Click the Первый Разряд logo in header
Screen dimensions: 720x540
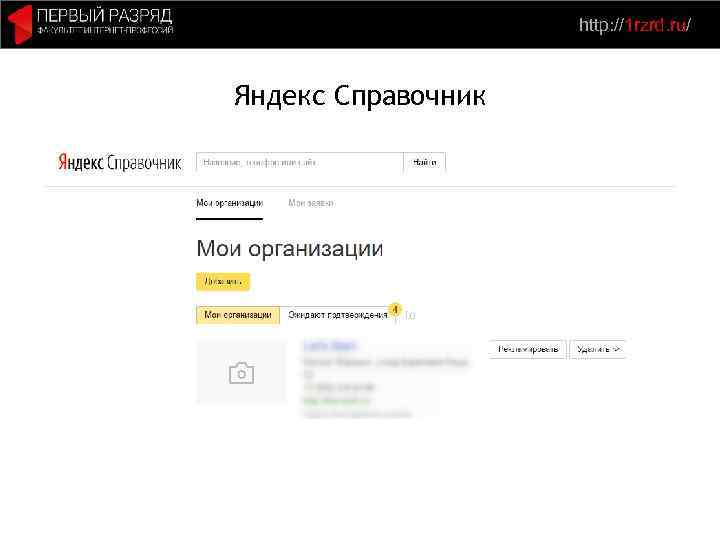[91, 24]
